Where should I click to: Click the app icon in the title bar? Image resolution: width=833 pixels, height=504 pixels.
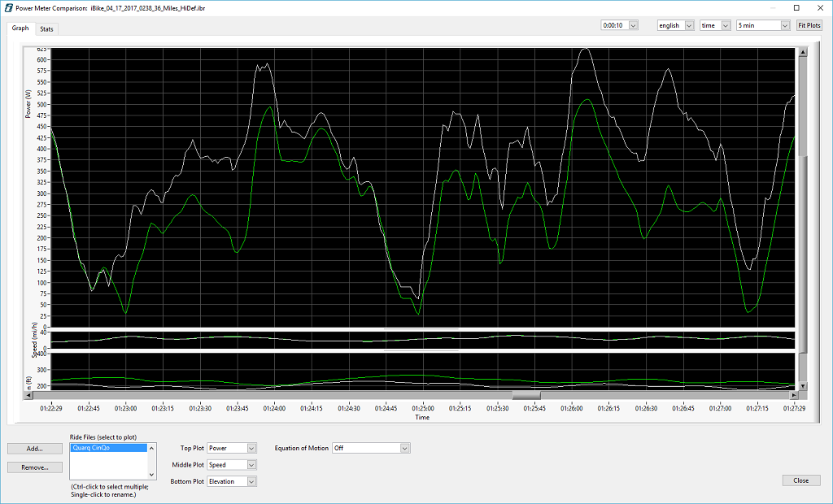click(7, 7)
